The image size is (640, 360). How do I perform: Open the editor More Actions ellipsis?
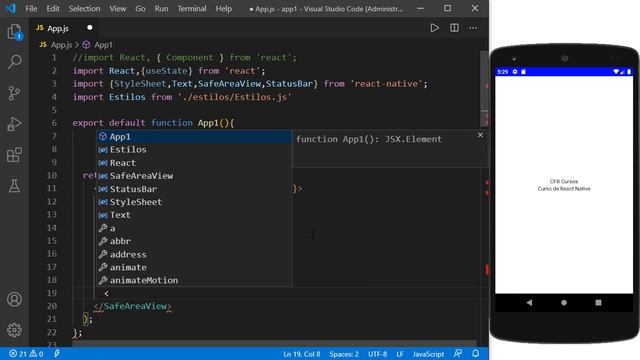click(473, 28)
